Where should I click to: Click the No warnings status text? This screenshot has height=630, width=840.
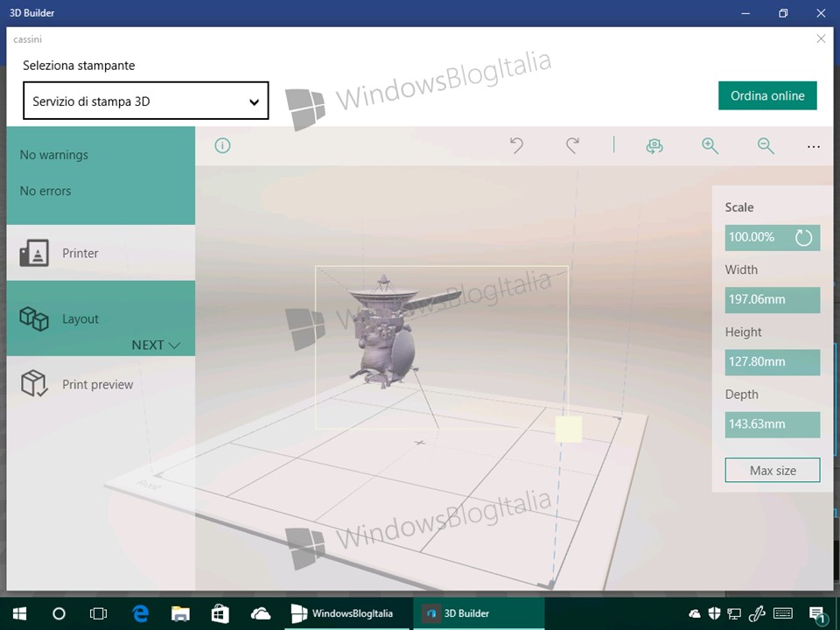54,155
